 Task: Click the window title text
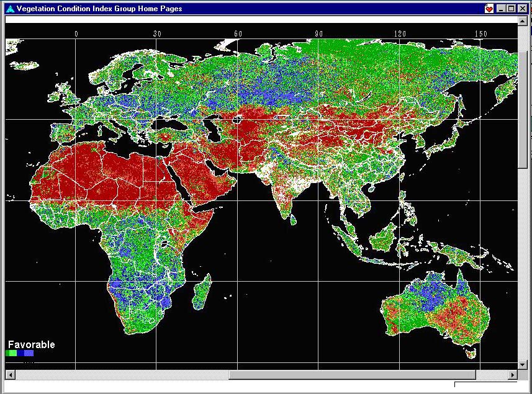click(99, 9)
